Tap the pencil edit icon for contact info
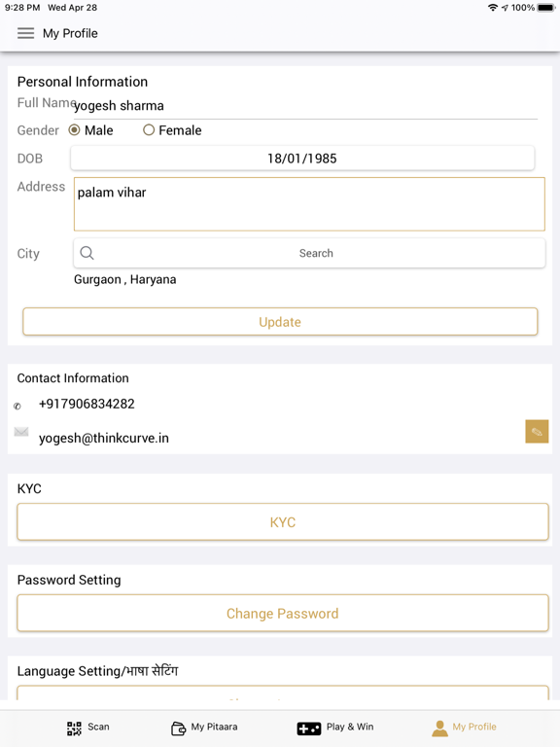This screenshot has width=560, height=747. pos(537,432)
